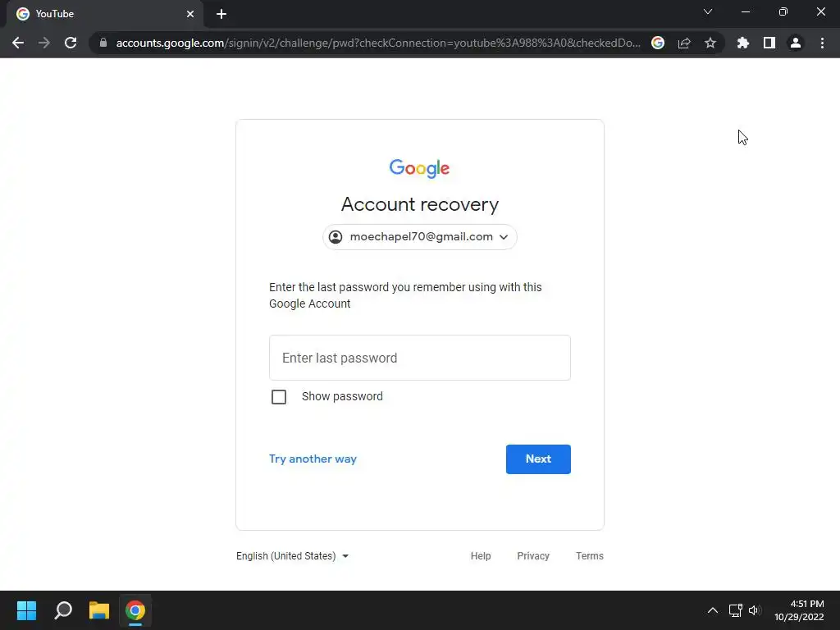Click the browser forward arrow
The width and height of the screenshot is (840, 630).
pos(44,43)
